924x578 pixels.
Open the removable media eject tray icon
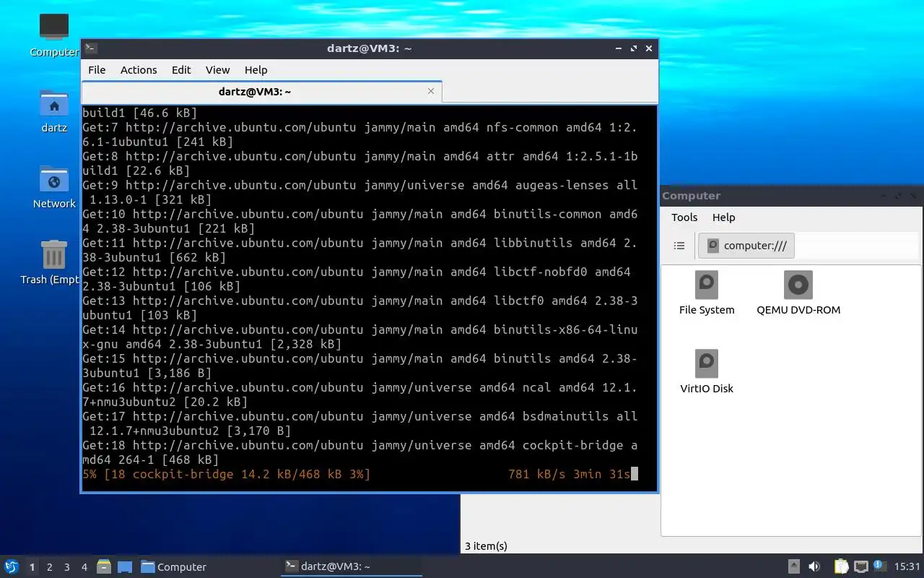pos(793,566)
